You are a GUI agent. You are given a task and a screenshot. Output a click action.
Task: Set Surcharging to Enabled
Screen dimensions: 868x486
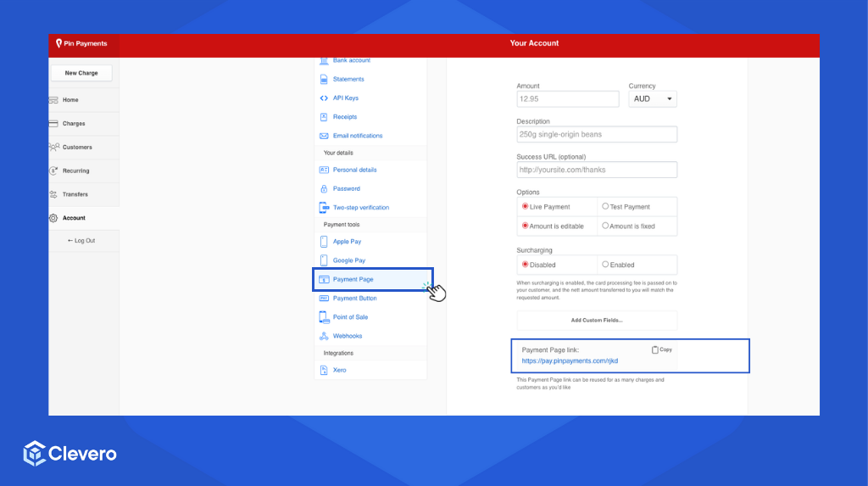605,265
